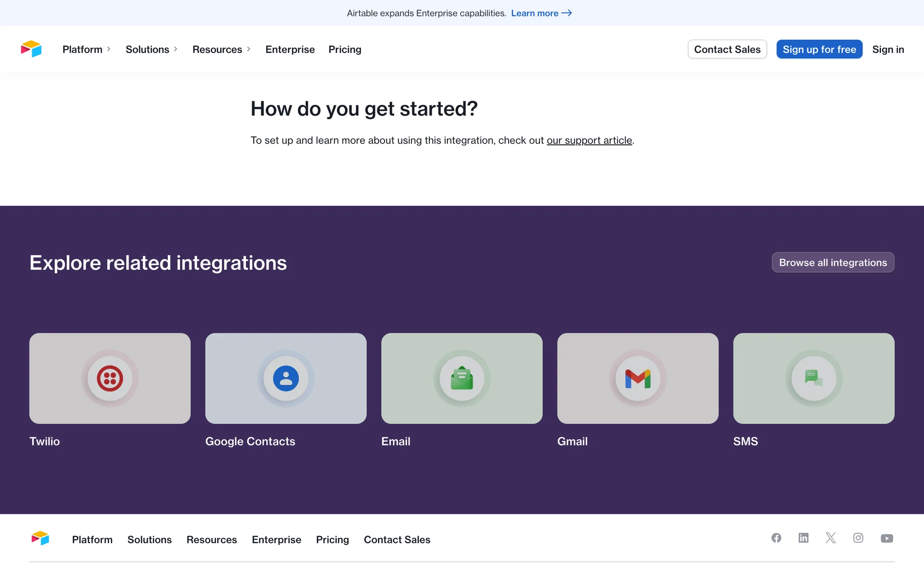Open the X (Twitter) social icon
924x578 pixels.
(831, 538)
